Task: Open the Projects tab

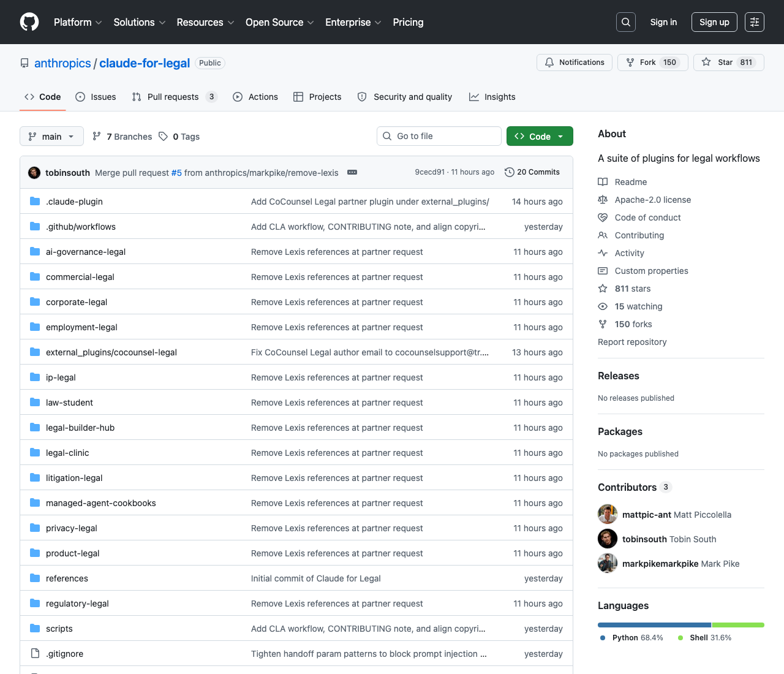Action: [x=317, y=97]
